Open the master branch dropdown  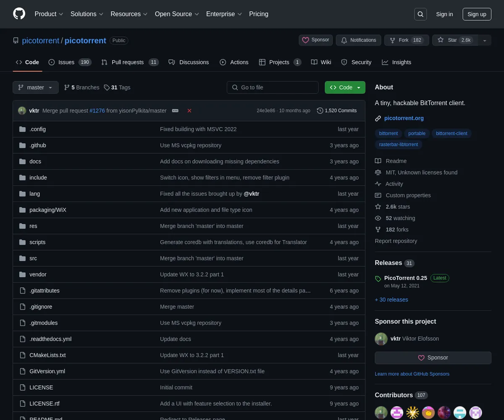coord(35,87)
